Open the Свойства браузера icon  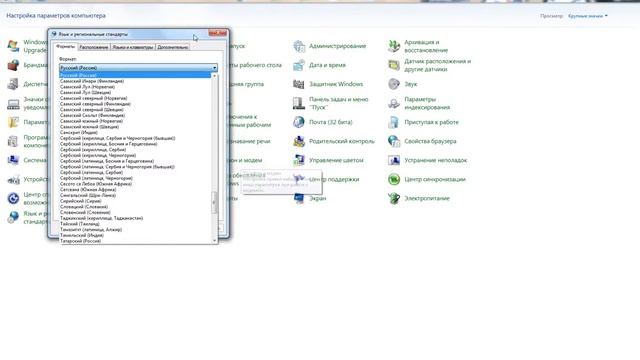click(x=394, y=141)
